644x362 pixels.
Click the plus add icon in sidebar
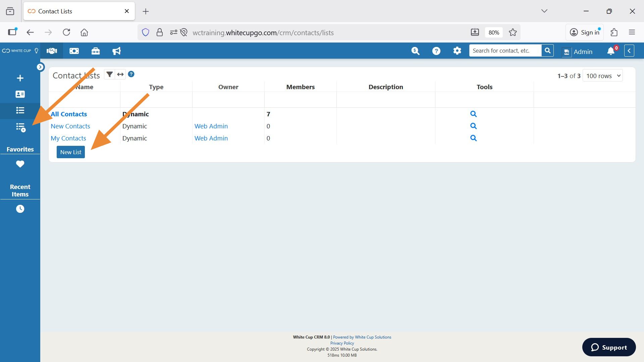point(20,78)
